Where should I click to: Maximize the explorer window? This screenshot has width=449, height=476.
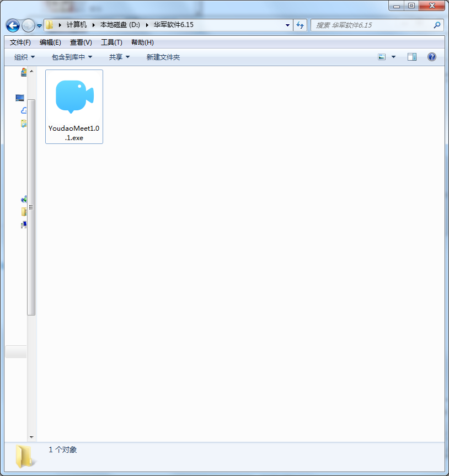(411, 6)
